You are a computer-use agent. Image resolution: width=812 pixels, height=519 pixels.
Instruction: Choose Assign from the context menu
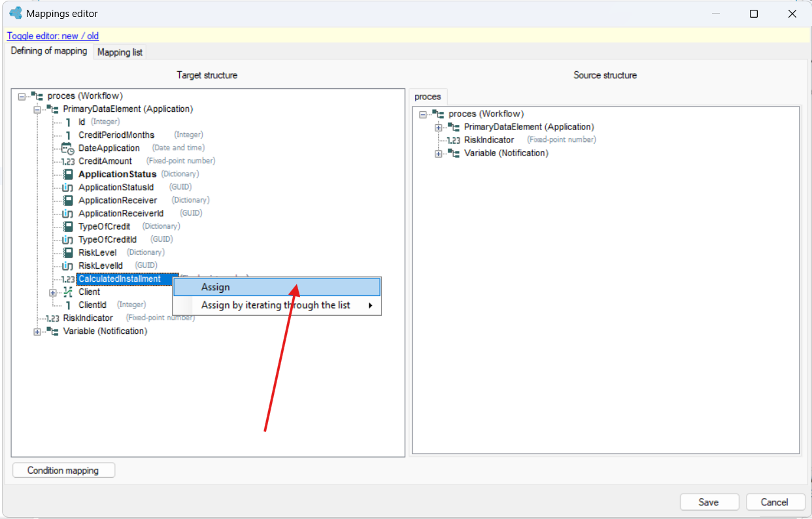tap(277, 287)
